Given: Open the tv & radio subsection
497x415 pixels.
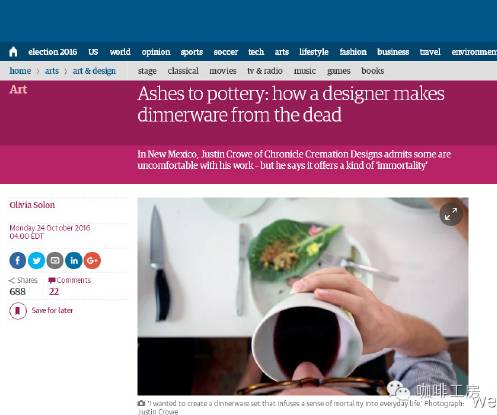Looking at the screenshot, I should click(x=265, y=71).
